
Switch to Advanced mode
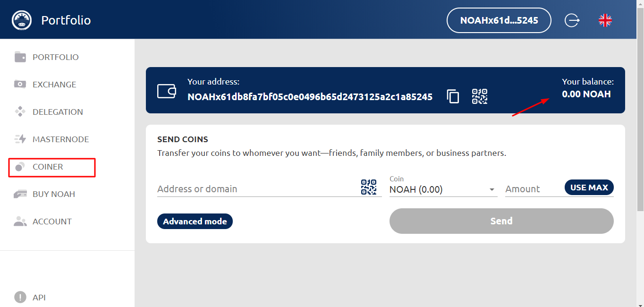[195, 221]
